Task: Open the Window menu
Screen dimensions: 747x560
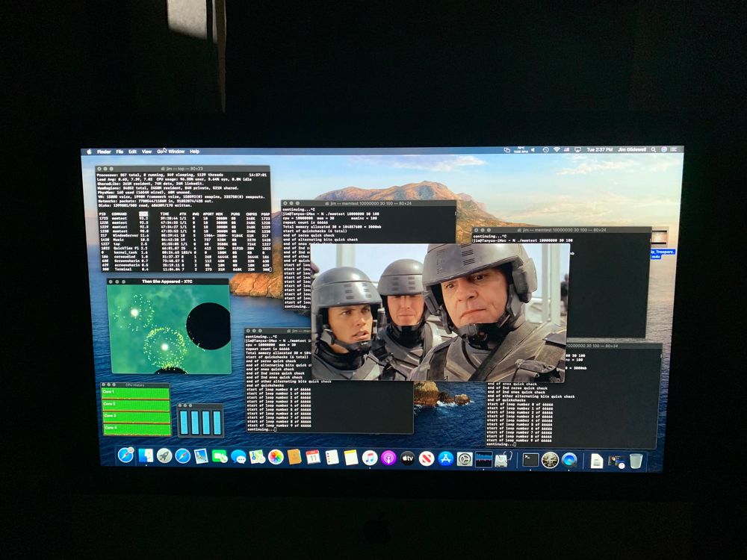Action: point(176,152)
